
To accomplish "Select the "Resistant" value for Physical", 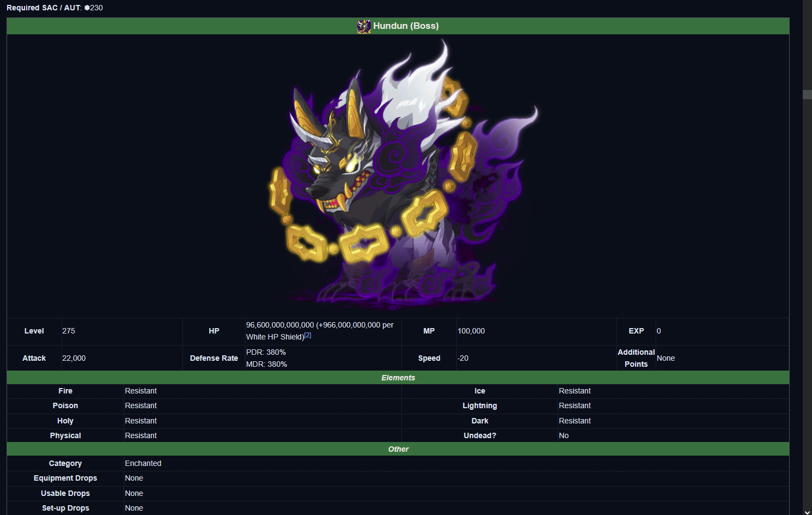I will point(141,435).
